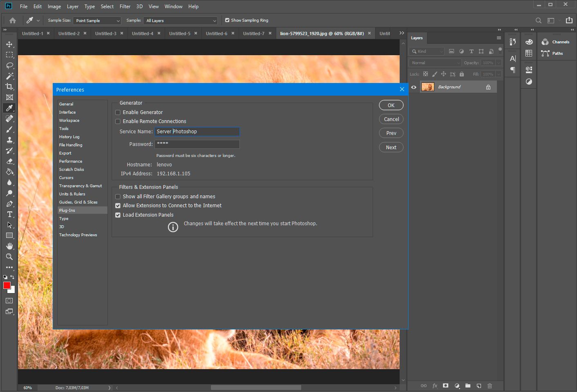
Task: Select the Magic Wand tool
Action: tap(9, 76)
